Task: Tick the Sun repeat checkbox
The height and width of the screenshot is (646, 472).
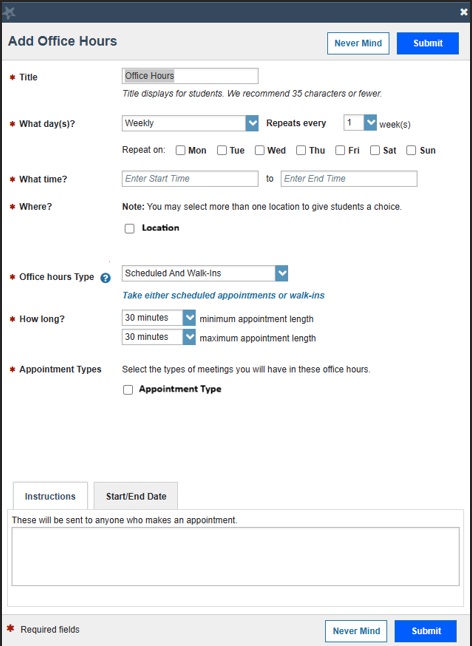Action: 411,150
